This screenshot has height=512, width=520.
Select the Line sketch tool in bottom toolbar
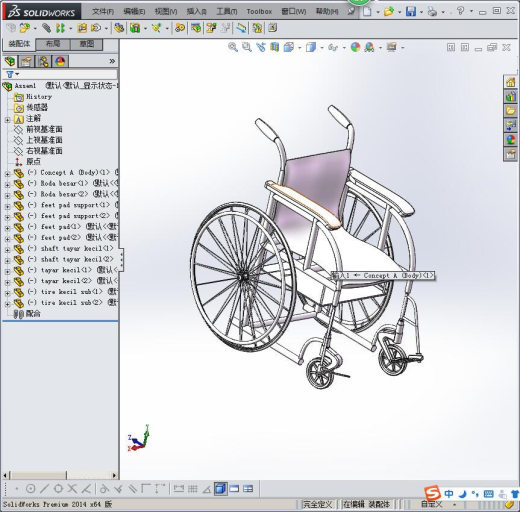44,489
